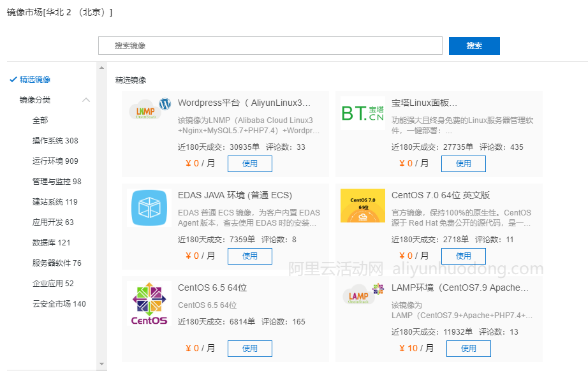Focus the 搜索镜像 search field

pyautogui.click(x=270, y=46)
